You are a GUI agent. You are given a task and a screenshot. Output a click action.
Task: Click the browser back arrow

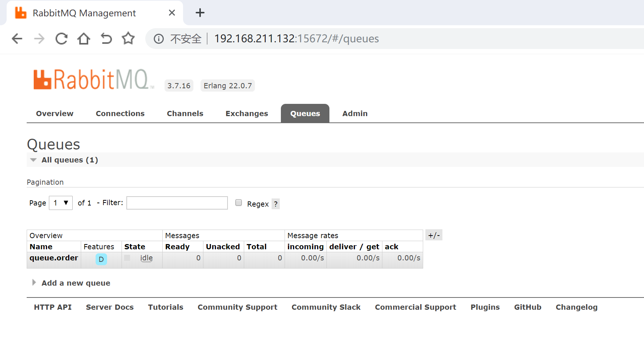pyautogui.click(x=17, y=39)
